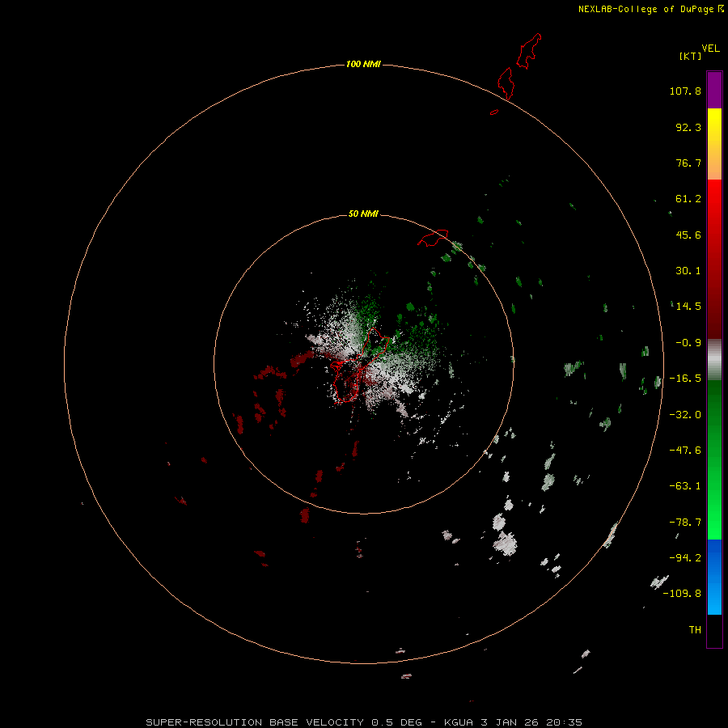Click the -0.9 scale value
Image resolution: width=728 pixels, height=728 pixels.
click(x=688, y=343)
